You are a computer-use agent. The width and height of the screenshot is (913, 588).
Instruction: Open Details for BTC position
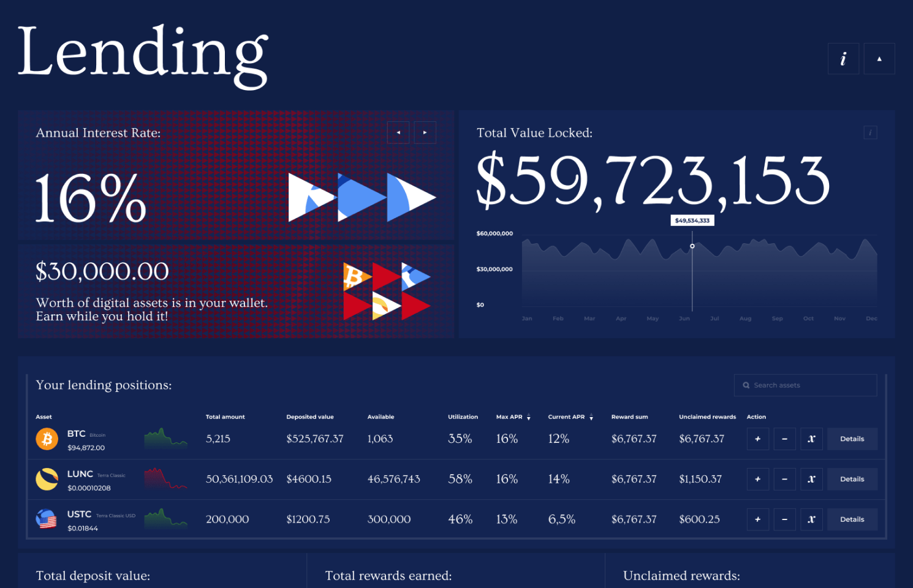[852, 439]
